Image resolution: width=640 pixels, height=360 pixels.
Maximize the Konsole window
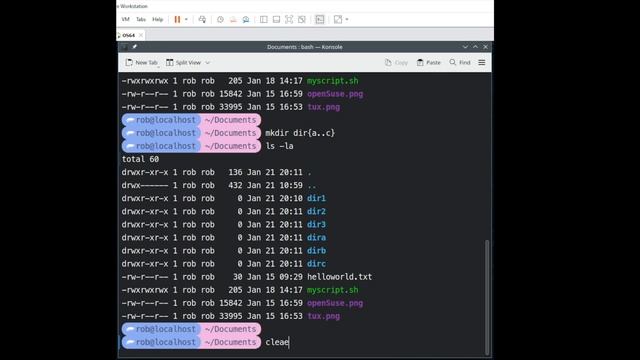coord(476,47)
